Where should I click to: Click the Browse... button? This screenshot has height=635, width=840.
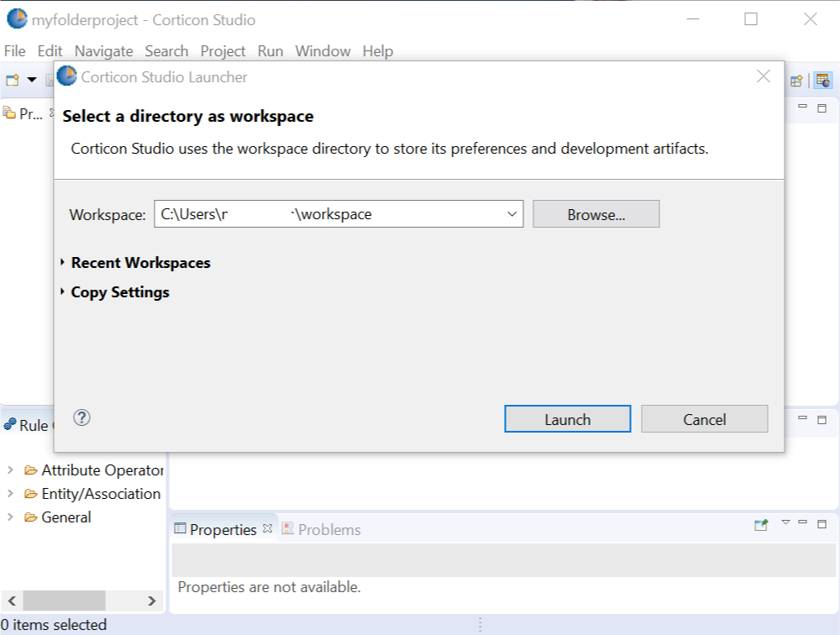596,214
